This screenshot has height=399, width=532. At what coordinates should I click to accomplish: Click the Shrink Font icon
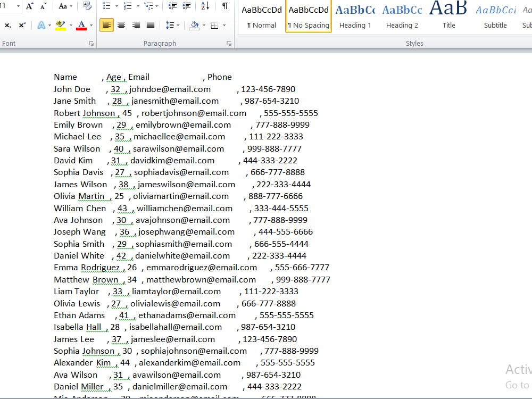(x=44, y=6)
